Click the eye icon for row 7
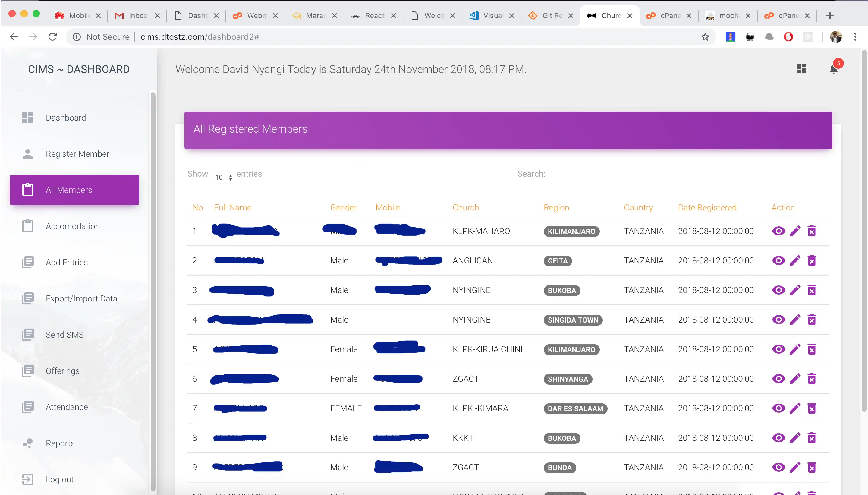Viewport: 868px width, 495px height. (x=777, y=408)
